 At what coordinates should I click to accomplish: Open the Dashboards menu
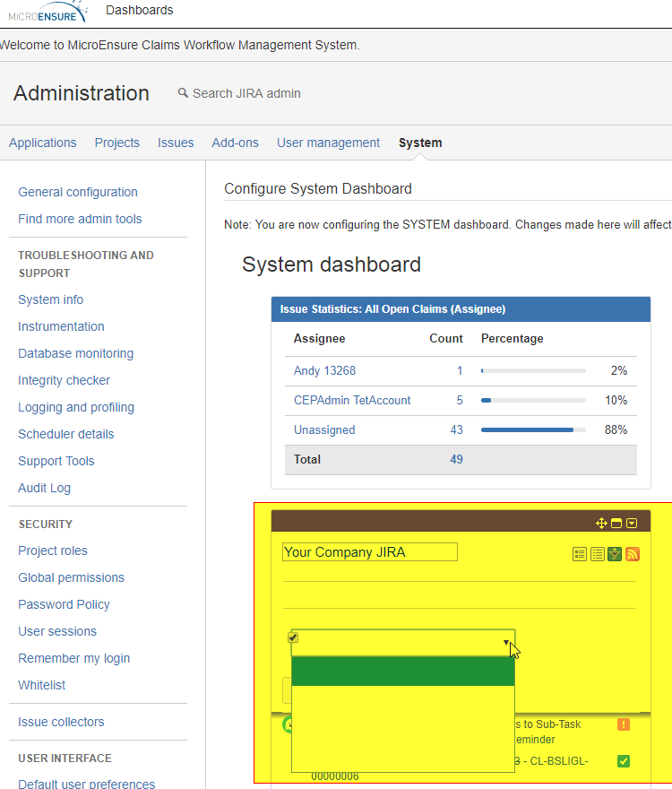click(x=140, y=10)
